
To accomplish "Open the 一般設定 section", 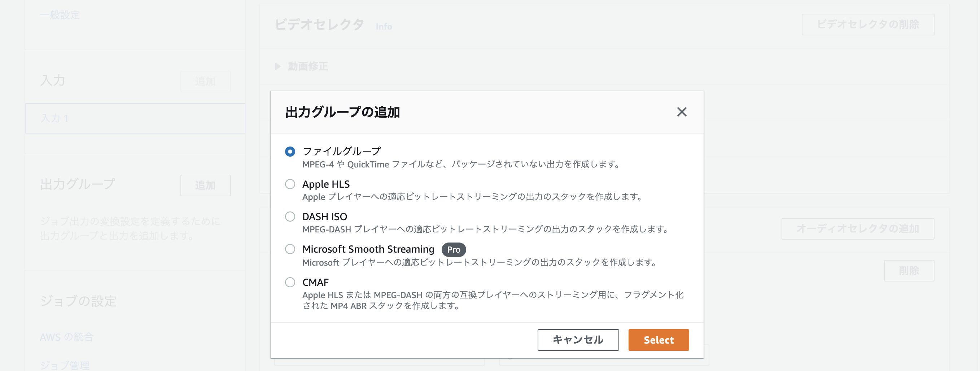I will coord(60,16).
